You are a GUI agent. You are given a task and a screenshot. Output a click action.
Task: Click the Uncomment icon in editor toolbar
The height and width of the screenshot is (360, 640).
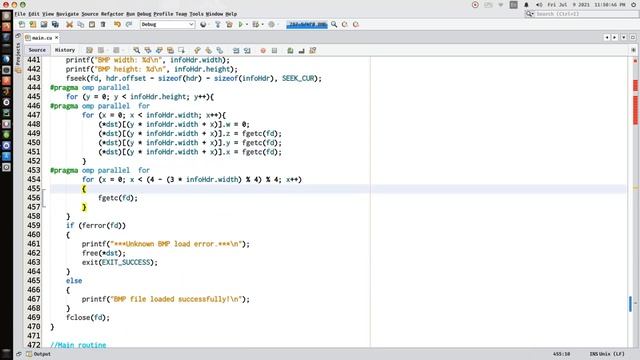coord(302,51)
